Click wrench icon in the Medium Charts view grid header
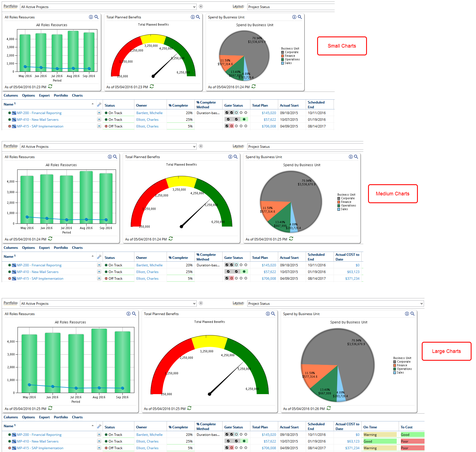Image resolution: width=476 pixels, height=452 pixels. coord(99,257)
